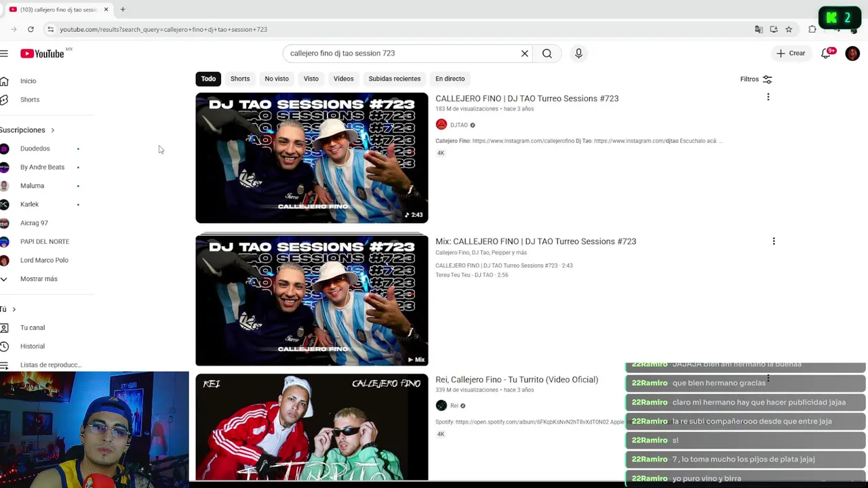This screenshot has height=488, width=868.
Task: Clear the search box with the X icon
Action: (524, 54)
